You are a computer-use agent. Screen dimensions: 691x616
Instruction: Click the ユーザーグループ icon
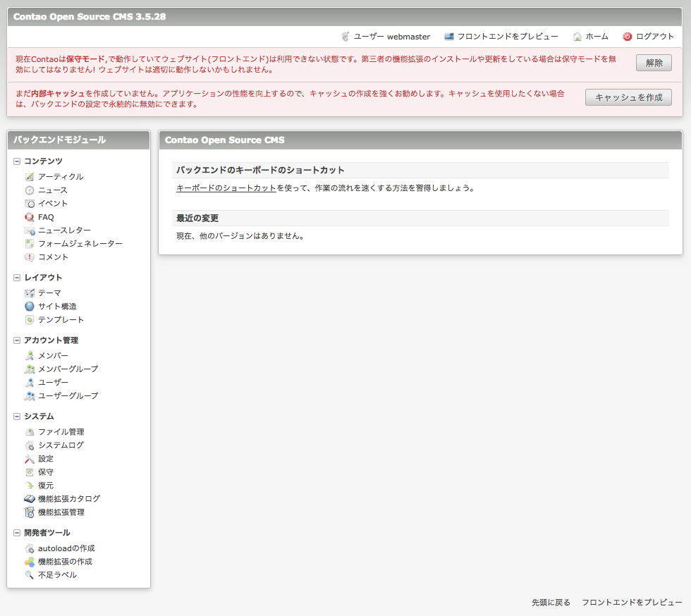point(30,396)
